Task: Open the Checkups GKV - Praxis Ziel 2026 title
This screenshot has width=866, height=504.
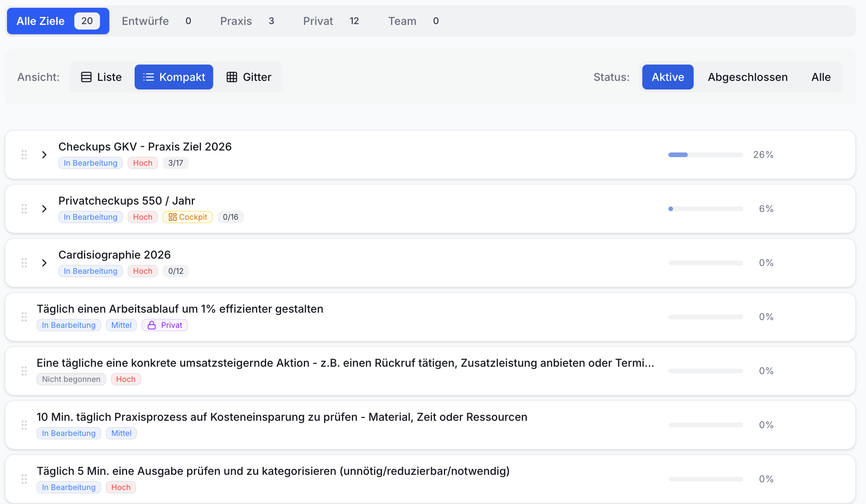Action: [145, 147]
